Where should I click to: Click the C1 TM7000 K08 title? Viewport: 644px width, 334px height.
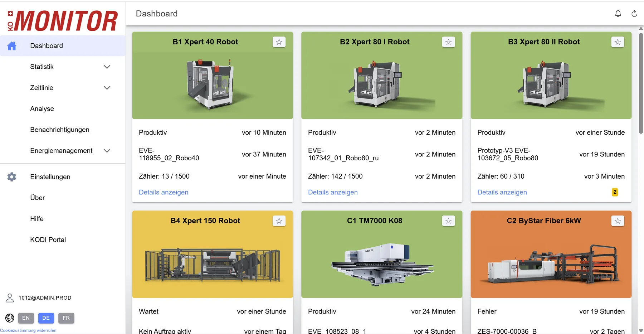tap(375, 221)
